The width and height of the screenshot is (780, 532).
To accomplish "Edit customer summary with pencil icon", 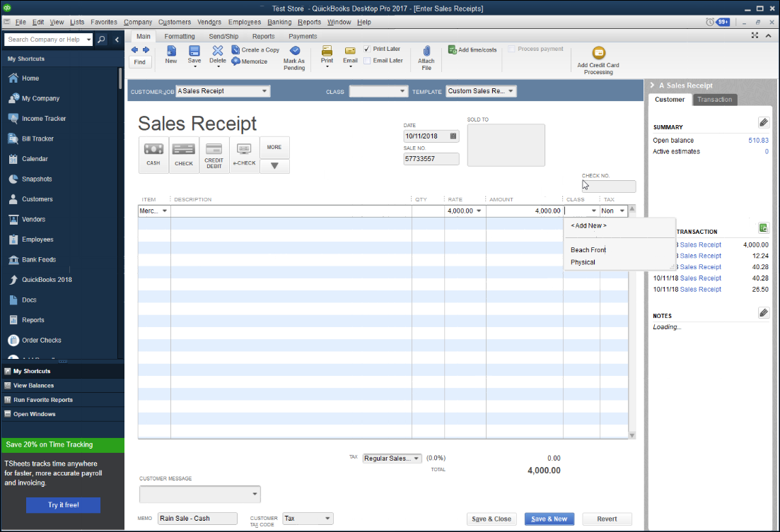I will pos(764,122).
